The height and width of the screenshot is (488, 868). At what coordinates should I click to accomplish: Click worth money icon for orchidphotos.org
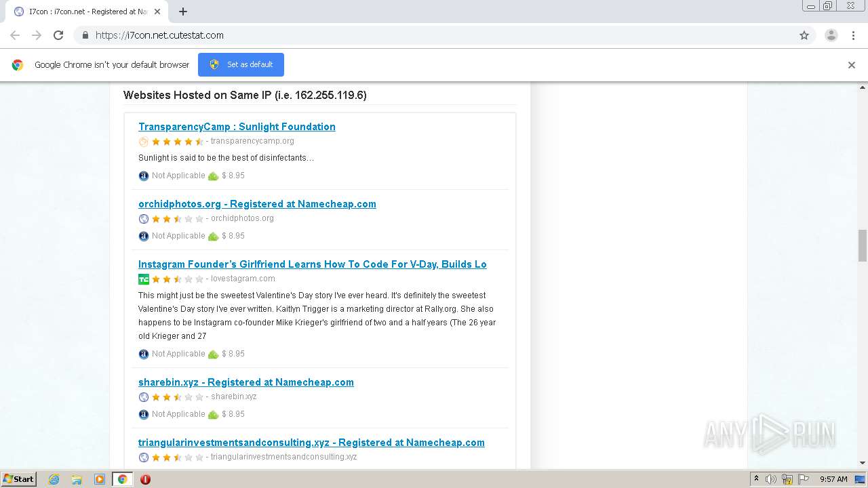213,237
